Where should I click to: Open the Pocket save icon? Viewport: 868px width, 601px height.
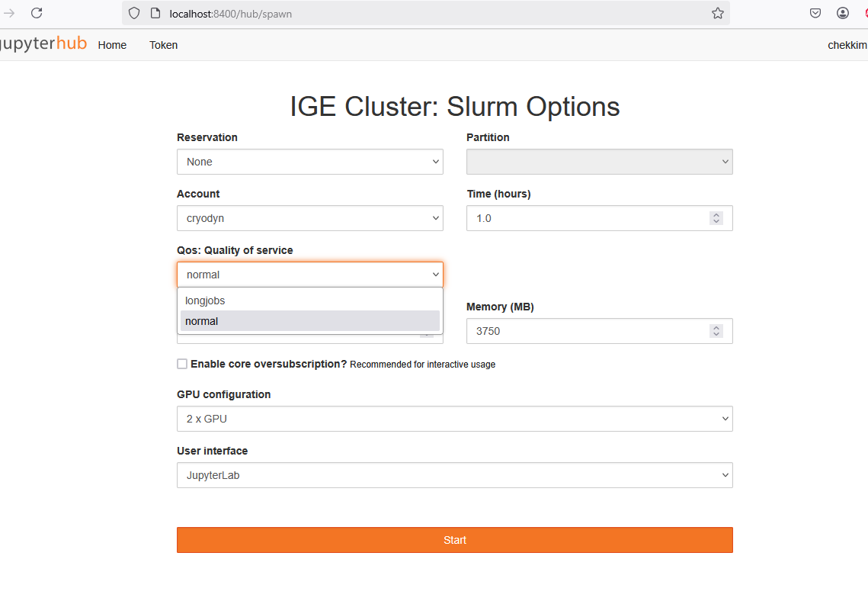coord(815,13)
